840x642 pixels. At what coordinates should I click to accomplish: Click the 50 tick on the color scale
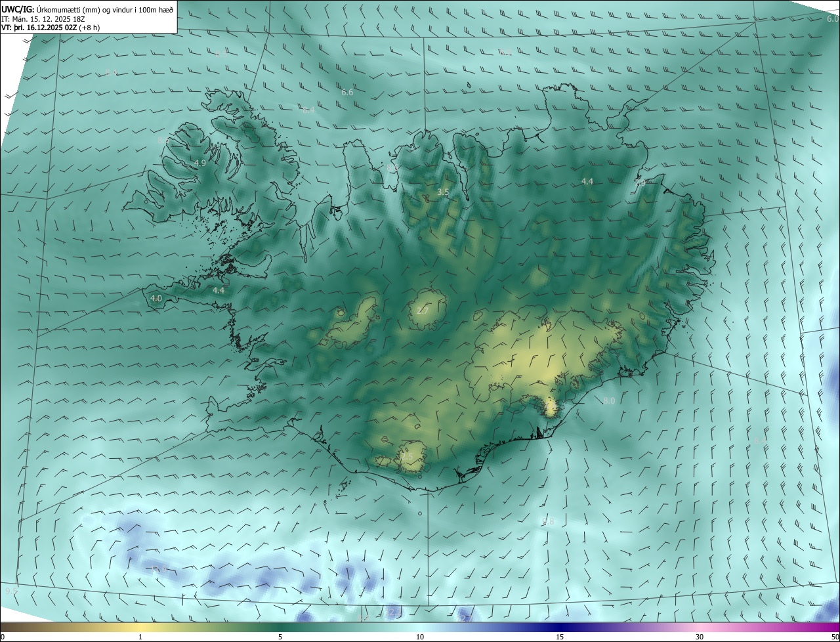pos(835,637)
